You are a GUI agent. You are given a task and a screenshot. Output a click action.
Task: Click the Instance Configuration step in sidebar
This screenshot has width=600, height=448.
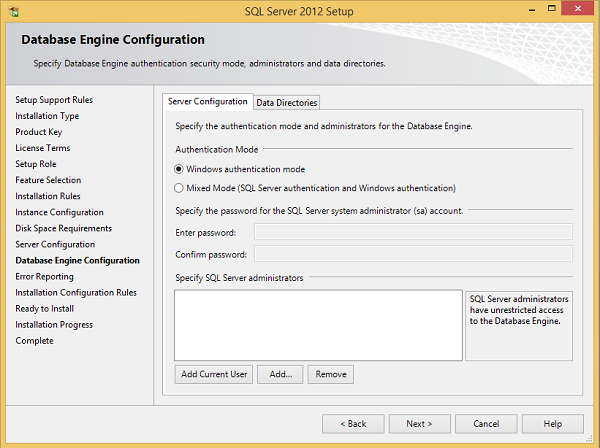click(x=59, y=212)
